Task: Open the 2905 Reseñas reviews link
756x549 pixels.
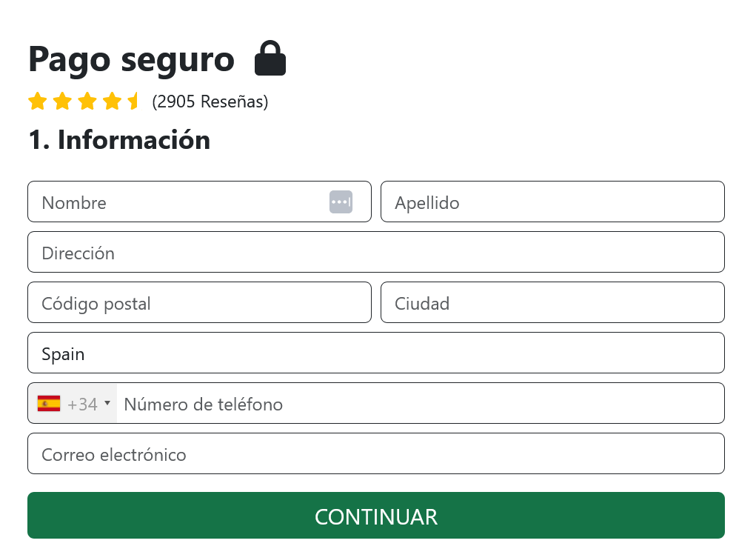Action: tap(210, 102)
